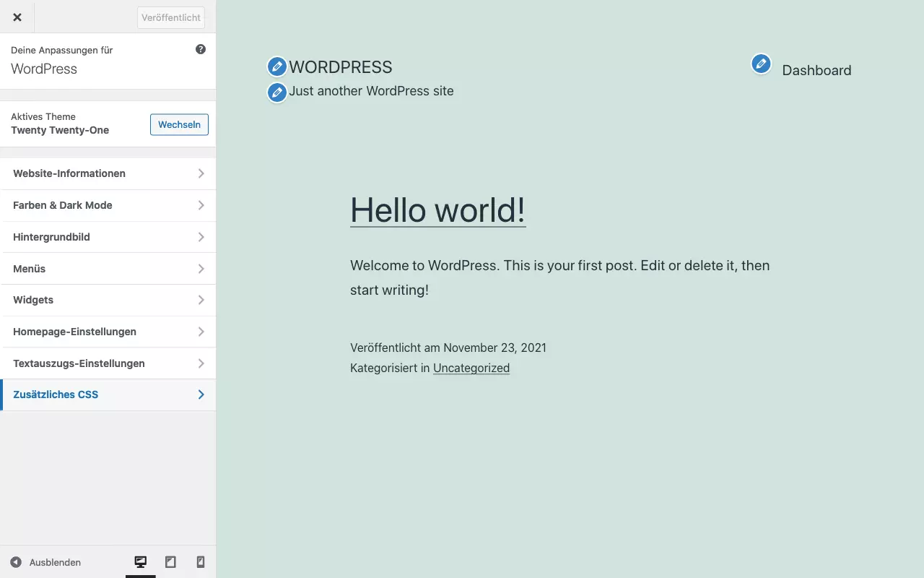Expand chevron in Zusätzliches CSS row

201,394
